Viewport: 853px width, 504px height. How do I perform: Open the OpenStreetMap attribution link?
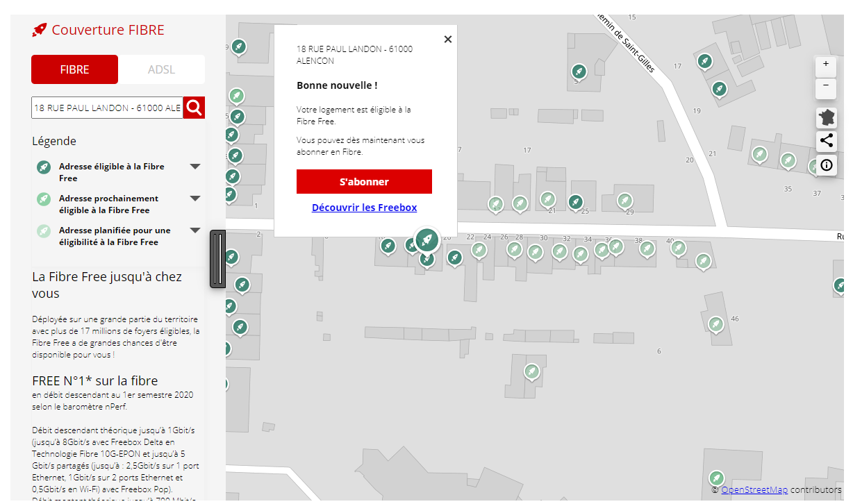tap(754, 490)
